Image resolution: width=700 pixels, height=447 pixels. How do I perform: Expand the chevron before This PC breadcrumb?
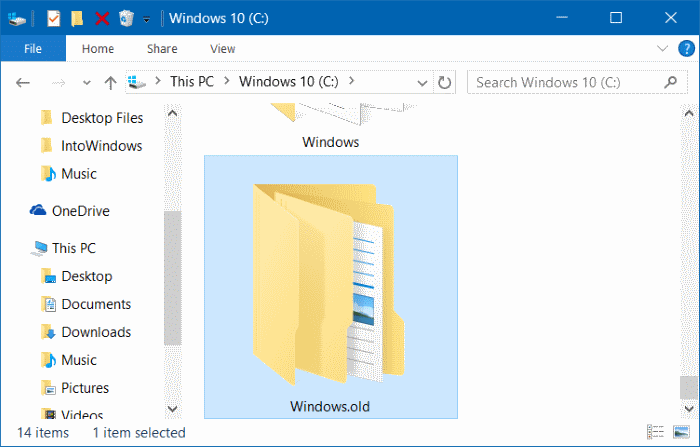(x=158, y=81)
